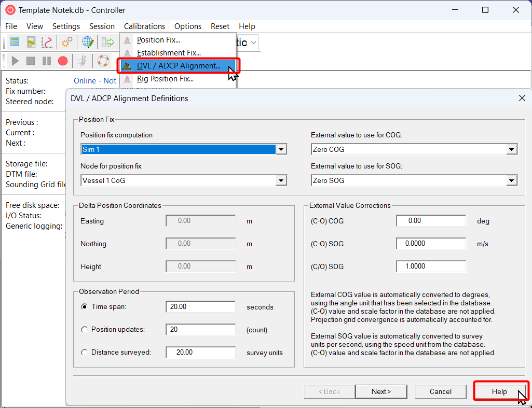Image resolution: width=532 pixels, height=408 pixels.
Task: Click the lifebuoy icon in the toolbar
Action: click(103, 61)
